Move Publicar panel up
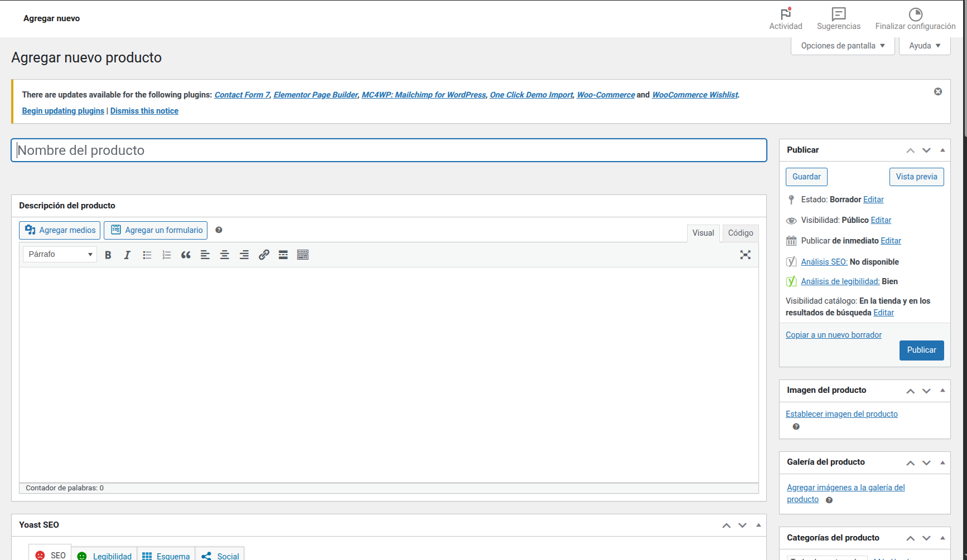967x560 pixels. pos(910,150)
